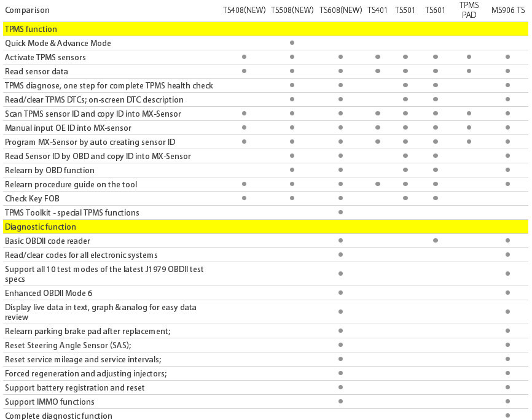Click Read/clear codes all systems dot under MS906 TS

(507, 254)
